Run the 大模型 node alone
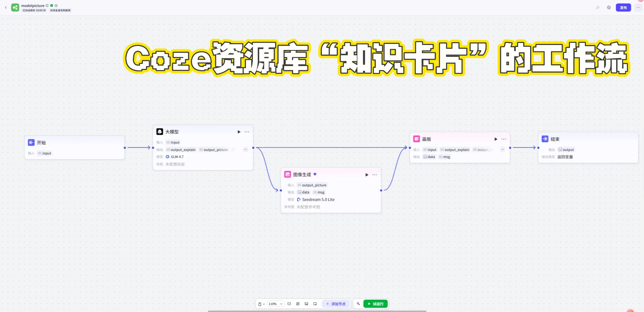This screenshot has width=644, height=312. pyautogui.click(x=239, y=132)
